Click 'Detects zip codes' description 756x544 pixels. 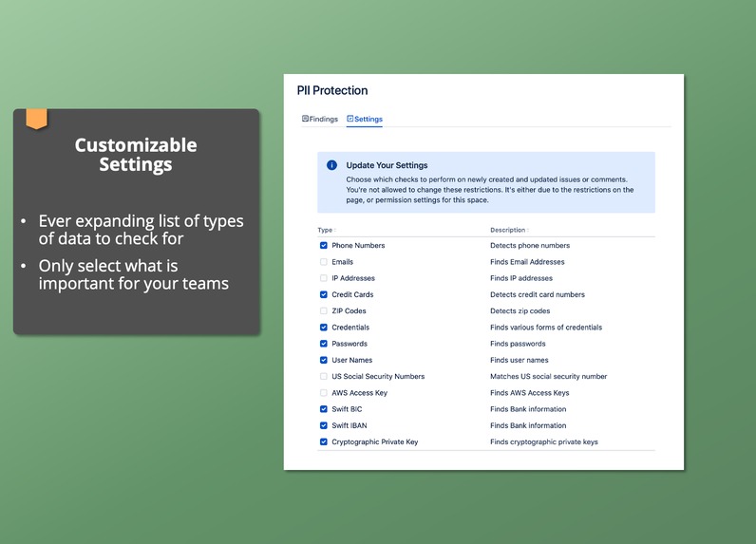[x=520, y=310]
